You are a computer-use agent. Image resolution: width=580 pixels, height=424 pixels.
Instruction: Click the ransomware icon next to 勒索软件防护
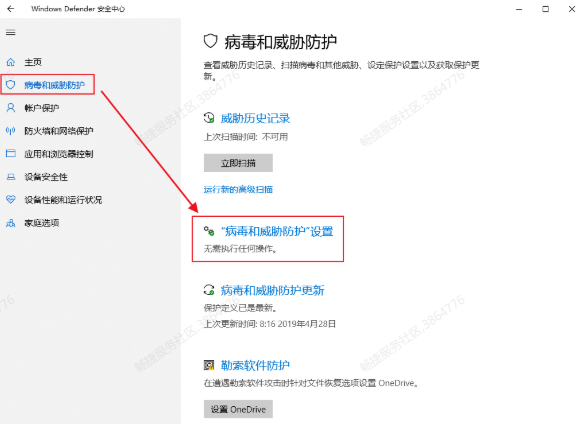point(209,365)
